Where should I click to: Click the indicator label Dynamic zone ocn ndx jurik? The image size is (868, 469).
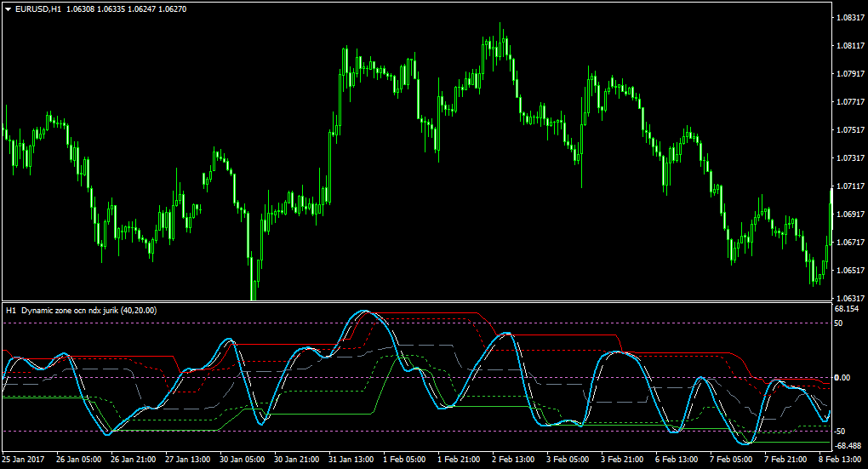[x=70, y=311]
